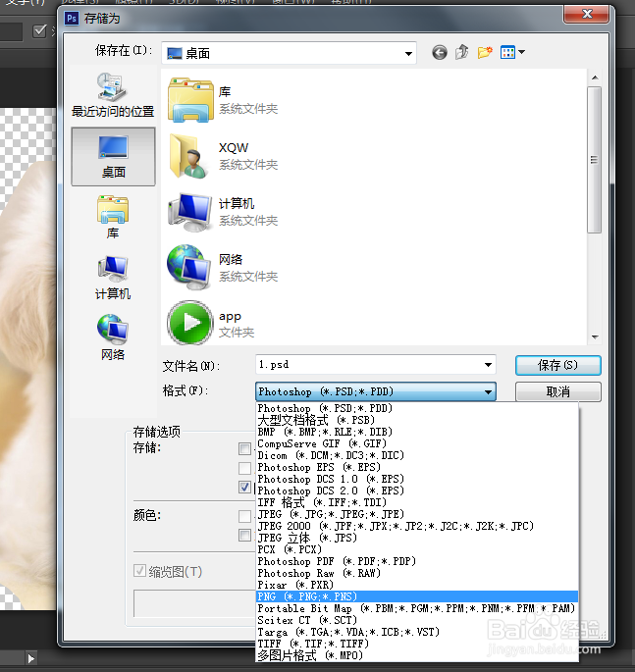Toggle the first 颜色 checkbox
This screenshot has width=635, height=672.
click(244, 516)
